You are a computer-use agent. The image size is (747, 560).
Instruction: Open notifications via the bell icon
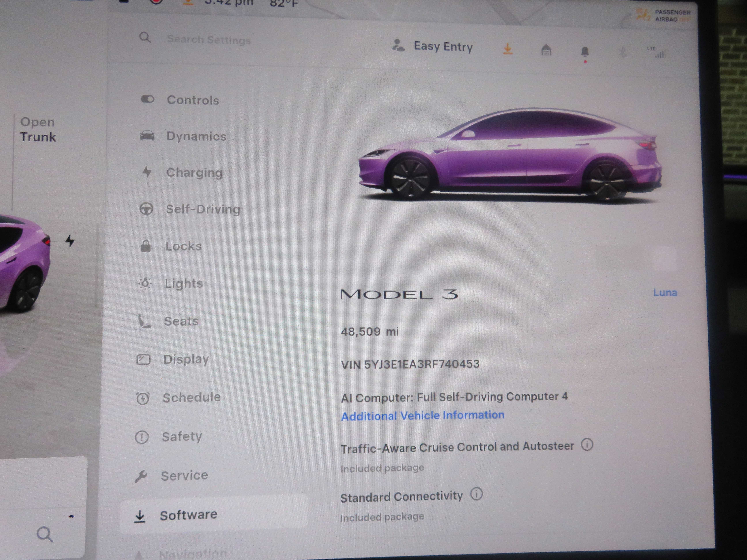pyautogui.click(x=585, y=52)
